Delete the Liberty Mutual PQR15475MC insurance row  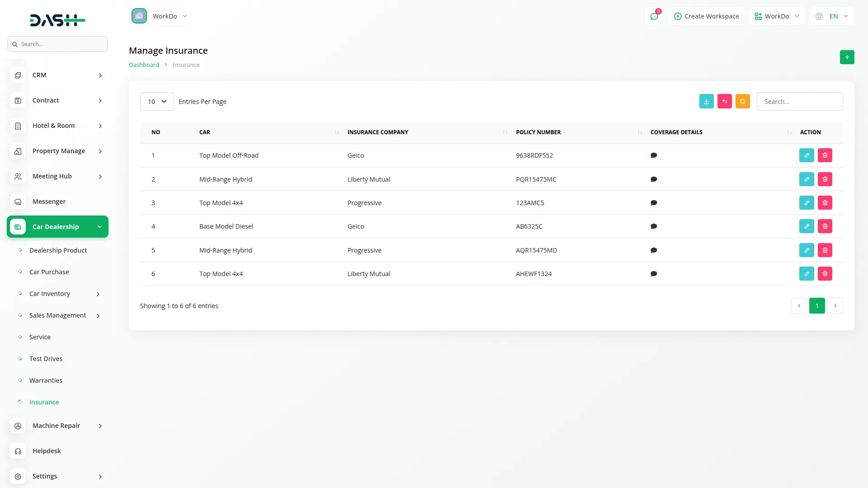(x=825, y=179)
